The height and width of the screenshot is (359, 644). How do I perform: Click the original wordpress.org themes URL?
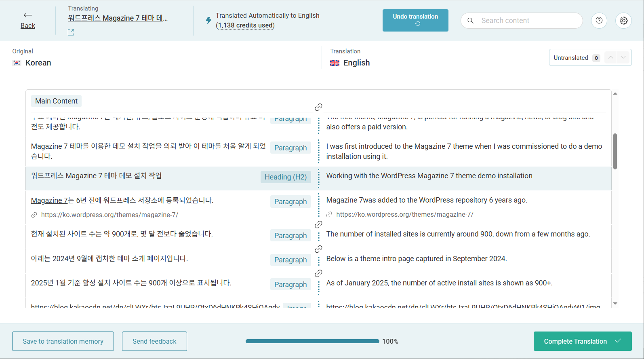109,215
